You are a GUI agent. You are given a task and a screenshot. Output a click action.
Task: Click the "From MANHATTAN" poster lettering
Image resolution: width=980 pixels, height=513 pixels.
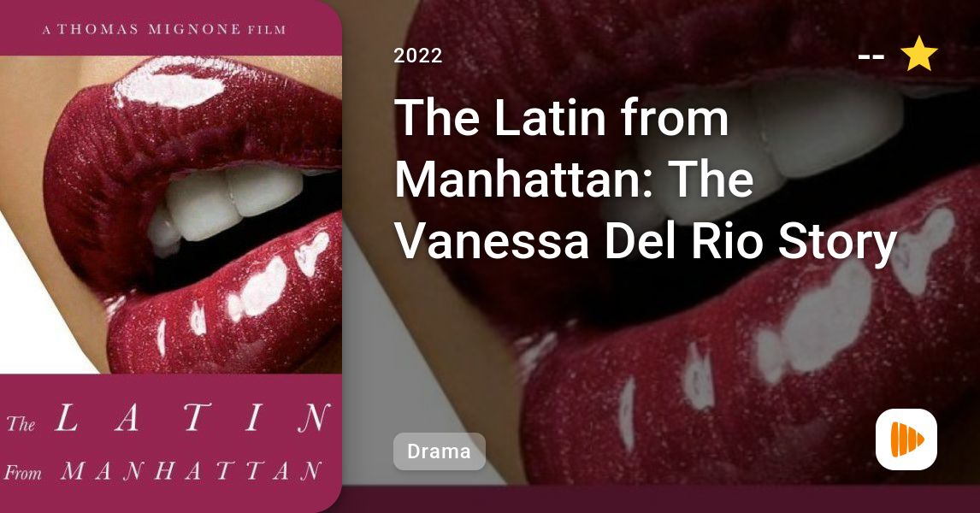[163, 471]
